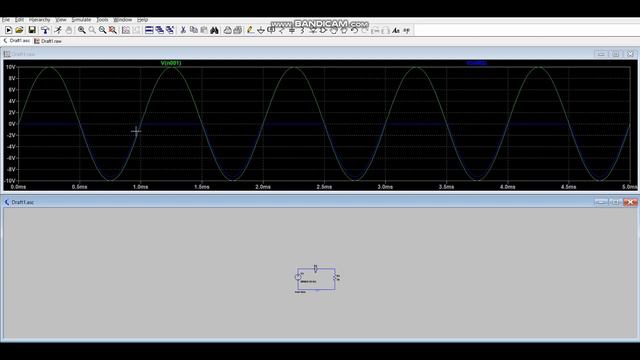Image resolution: width=640 pixels, height=360 pixels.
Task: Switch to the Draft1.asc tab
Action: 17,41
